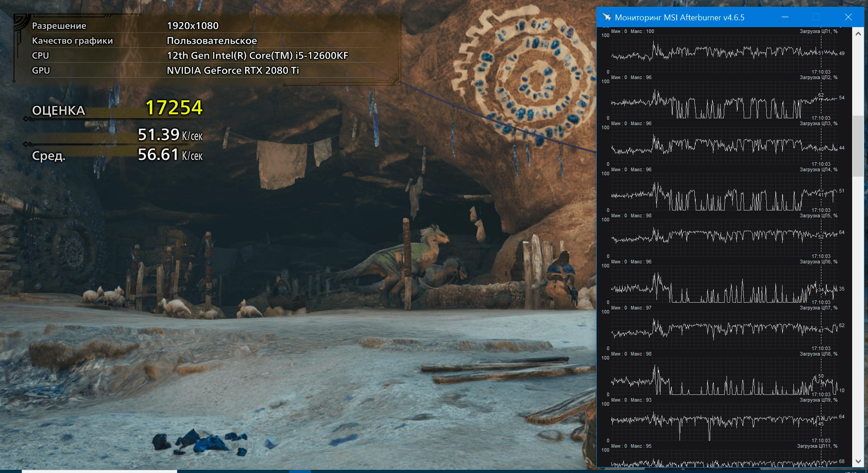Image resolution: width=868 pixels, height=473 pixels.
Task: Click the 'Загрузка ЦП8, %' graph label
Action: click(818, 354)
